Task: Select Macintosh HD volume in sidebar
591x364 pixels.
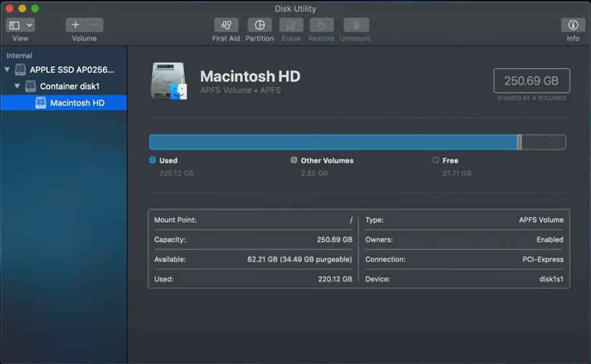Action: click(64, 103)
